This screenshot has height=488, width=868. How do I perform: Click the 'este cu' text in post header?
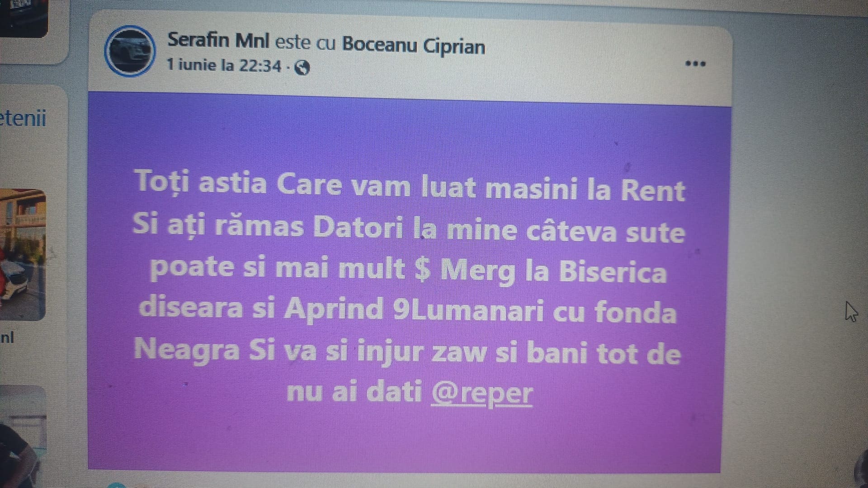click(x=306, y=42)
